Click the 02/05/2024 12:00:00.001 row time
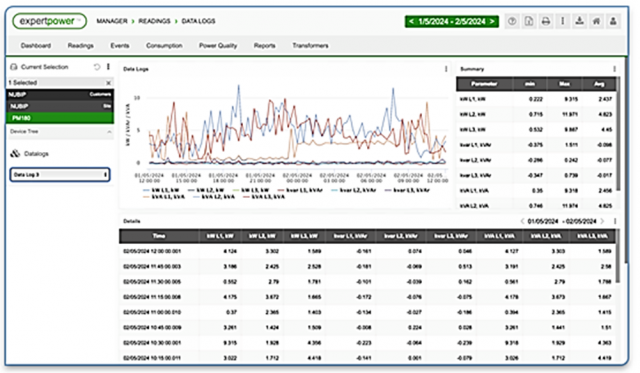This screenshot has height=373, width=640. 152,251
